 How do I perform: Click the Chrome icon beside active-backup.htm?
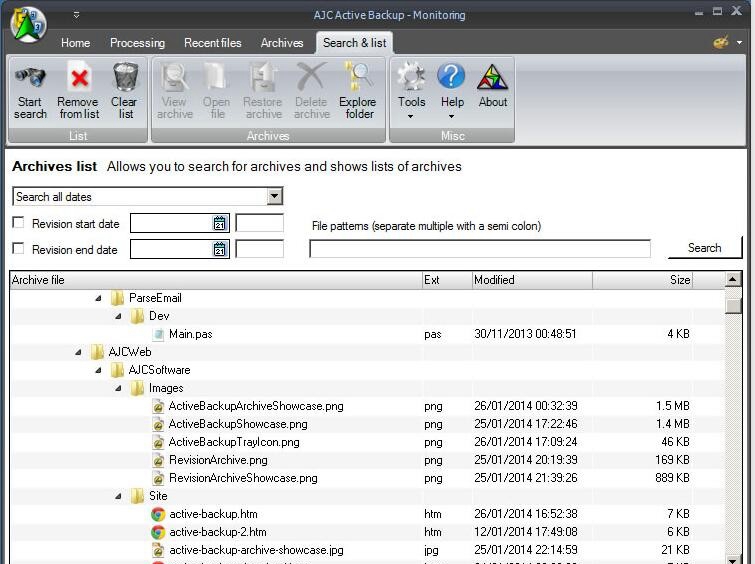[158, 514]
